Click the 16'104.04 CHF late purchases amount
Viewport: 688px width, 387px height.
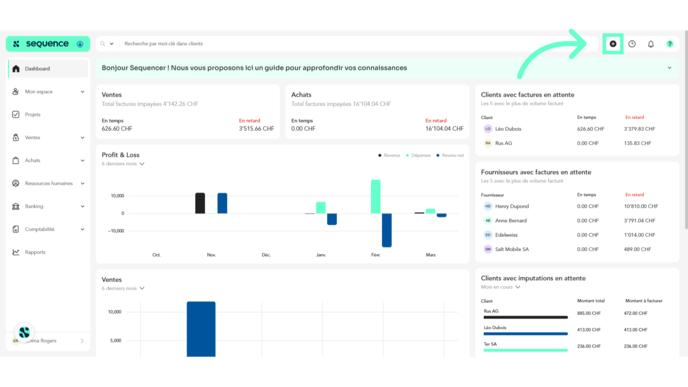444,129
